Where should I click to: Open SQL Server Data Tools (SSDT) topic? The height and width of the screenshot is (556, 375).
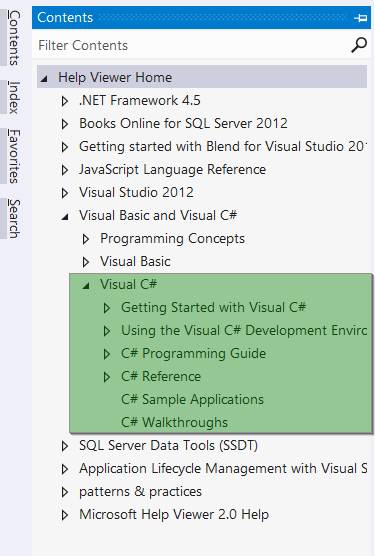pos(168,445)
